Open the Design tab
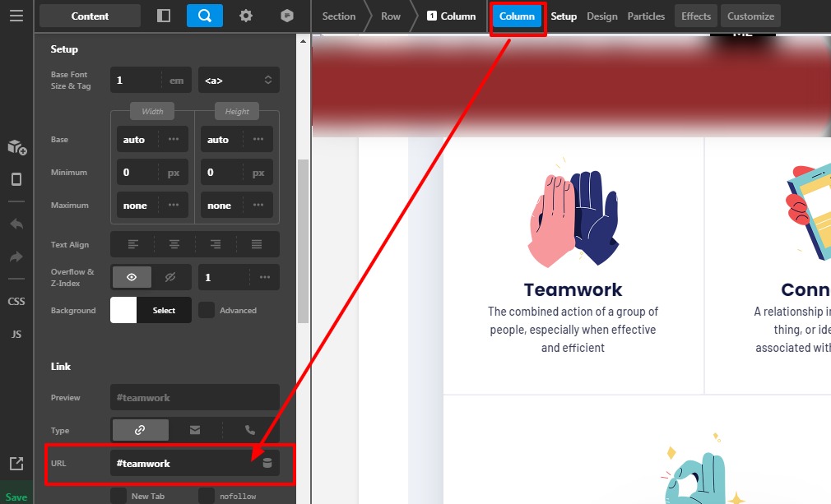 (x=602, y=16)
